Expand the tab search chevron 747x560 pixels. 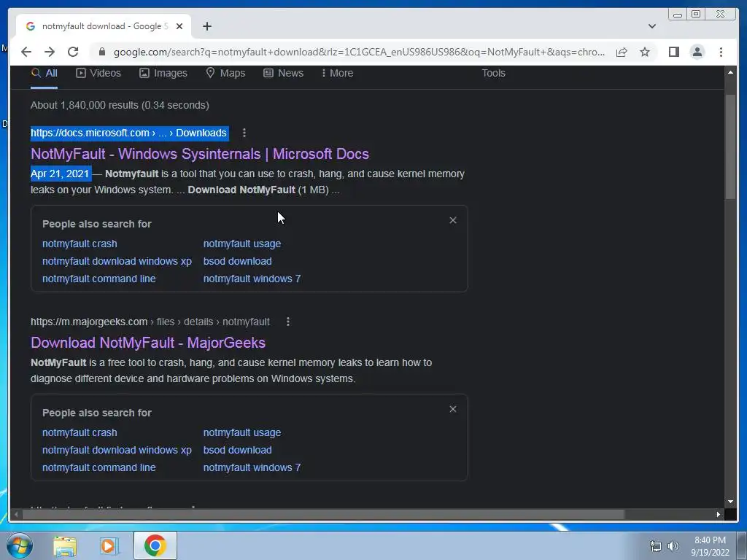(652, 26)
